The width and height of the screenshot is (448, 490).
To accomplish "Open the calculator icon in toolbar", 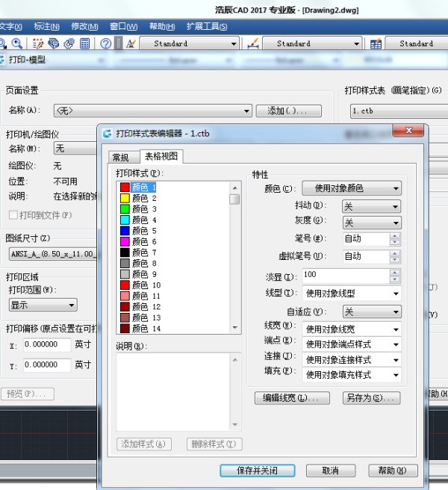I will click(84, 43).
